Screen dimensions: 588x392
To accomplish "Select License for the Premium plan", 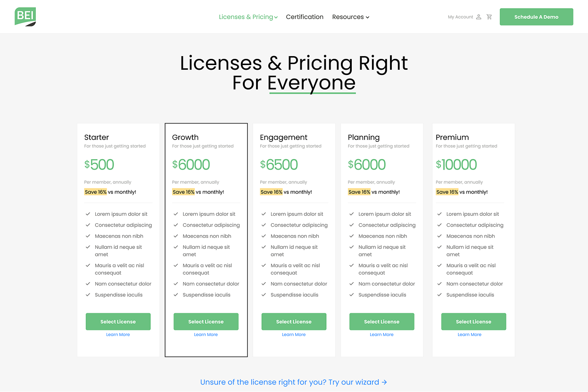I will (473, 322).
